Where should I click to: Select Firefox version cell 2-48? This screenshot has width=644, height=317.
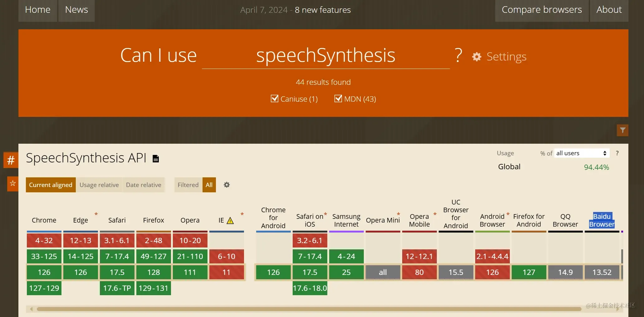(x=154, y=240)
